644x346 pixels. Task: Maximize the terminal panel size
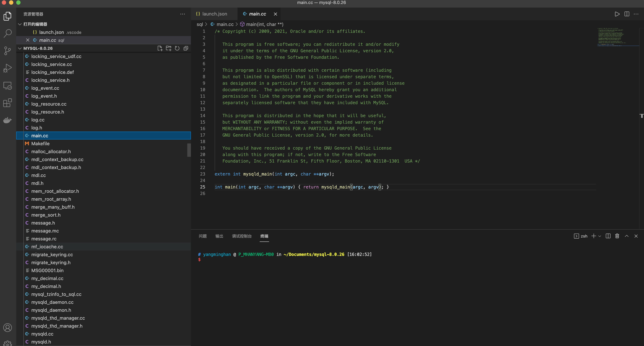pyautogui.click(x=627, y=236)
